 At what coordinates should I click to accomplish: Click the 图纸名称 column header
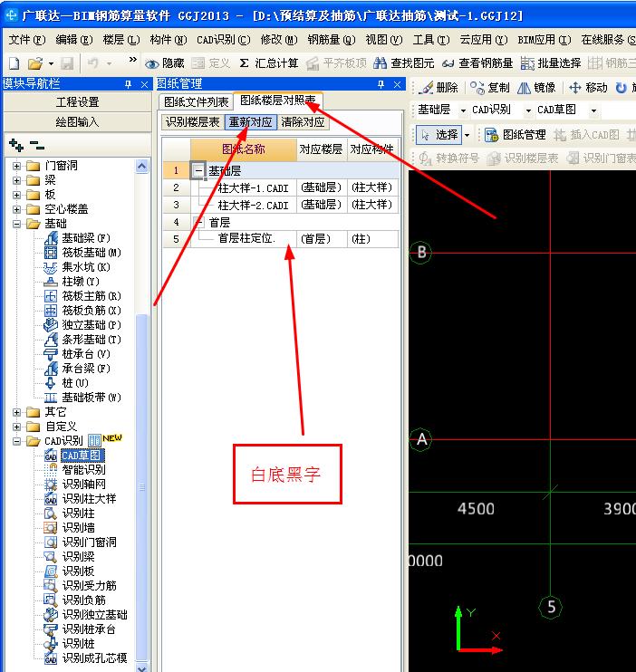[x=243, y=149]
